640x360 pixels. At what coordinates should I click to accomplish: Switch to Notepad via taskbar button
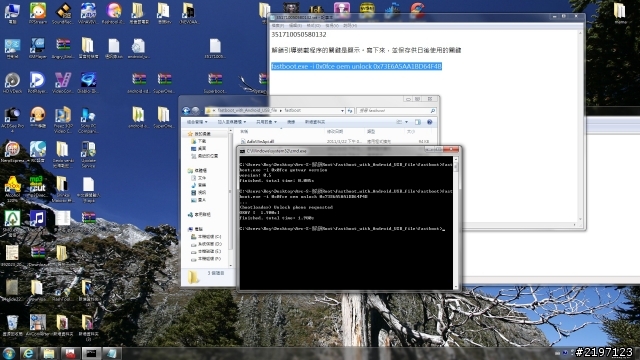[x=111, y=353]
